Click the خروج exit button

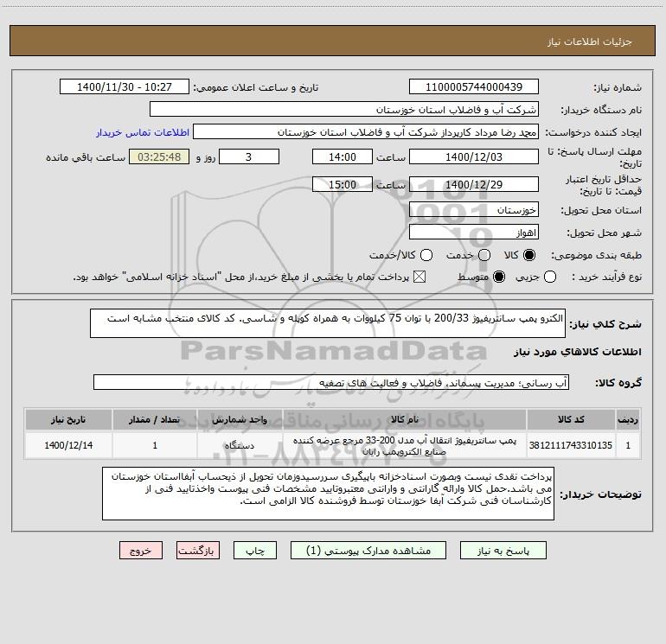point(141,551)
